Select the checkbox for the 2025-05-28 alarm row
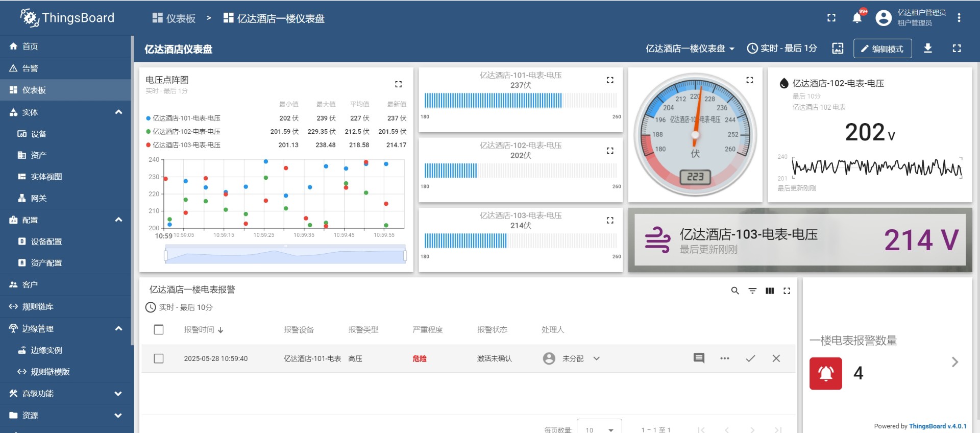 159,358
